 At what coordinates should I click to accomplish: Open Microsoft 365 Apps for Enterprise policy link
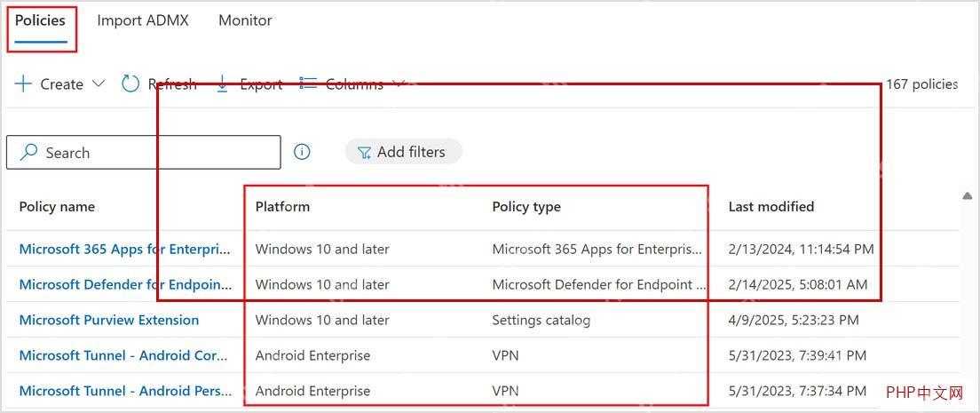pyautogui.click(x=126, y=249)
